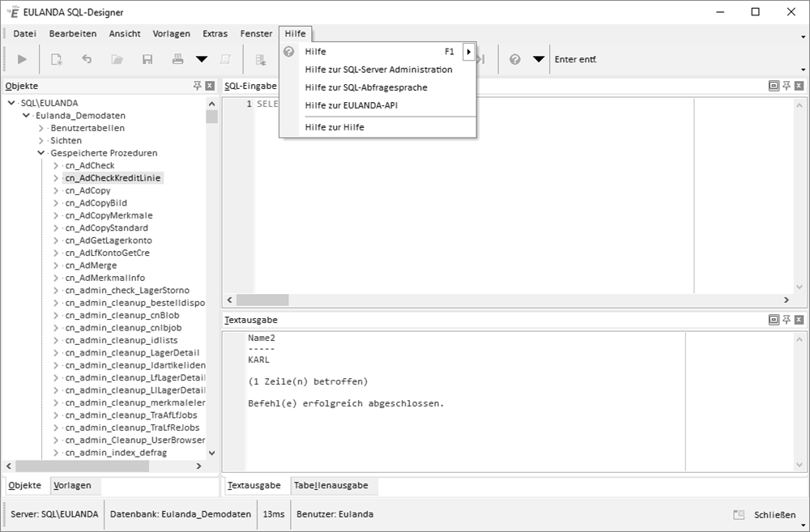Click the Objekte tree vertical scrollbar thumb
Viewport: 810px width, 532px height.
pyautogui.click(x=211, y=117)
